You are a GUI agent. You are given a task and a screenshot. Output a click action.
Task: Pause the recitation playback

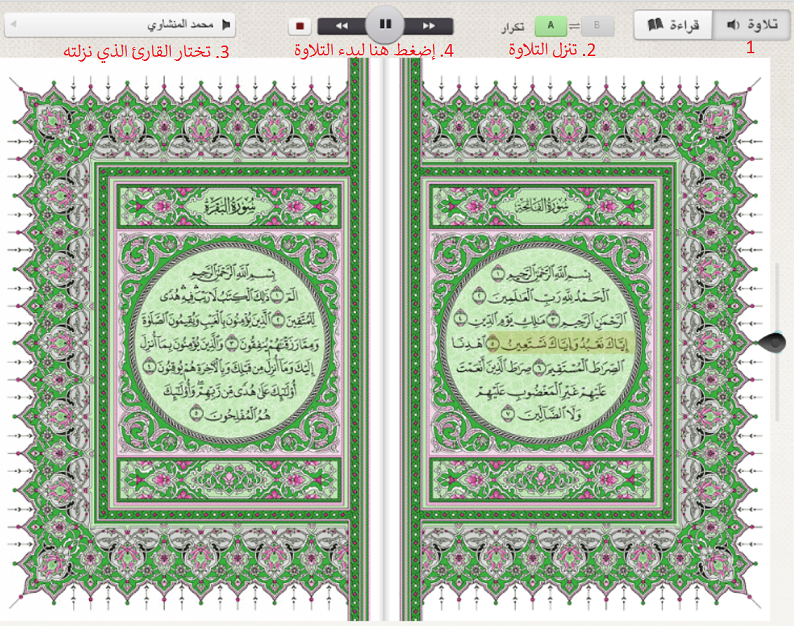[x=385, y=23]
